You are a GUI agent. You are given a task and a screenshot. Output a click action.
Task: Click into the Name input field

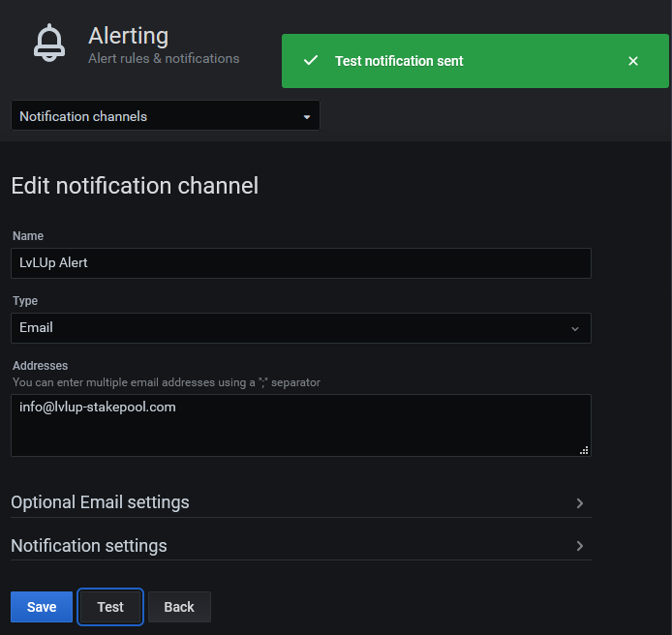(x=300, y=263)
